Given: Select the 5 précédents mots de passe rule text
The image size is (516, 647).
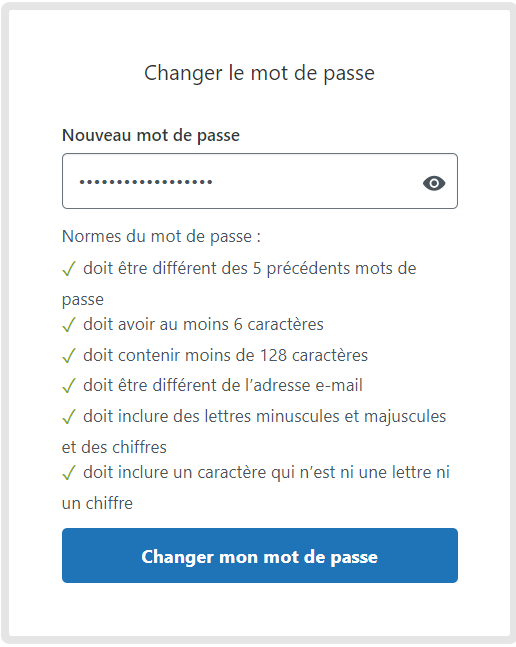Looking at the screenshot, I should tap(239, 284).
